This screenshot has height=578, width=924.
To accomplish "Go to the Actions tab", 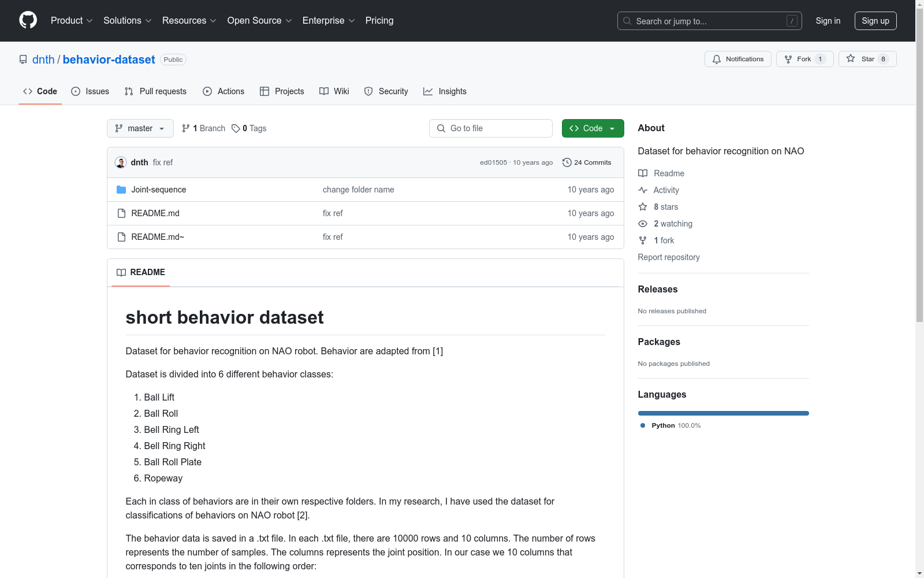I will pyautogui.click(x=223, y=91).
